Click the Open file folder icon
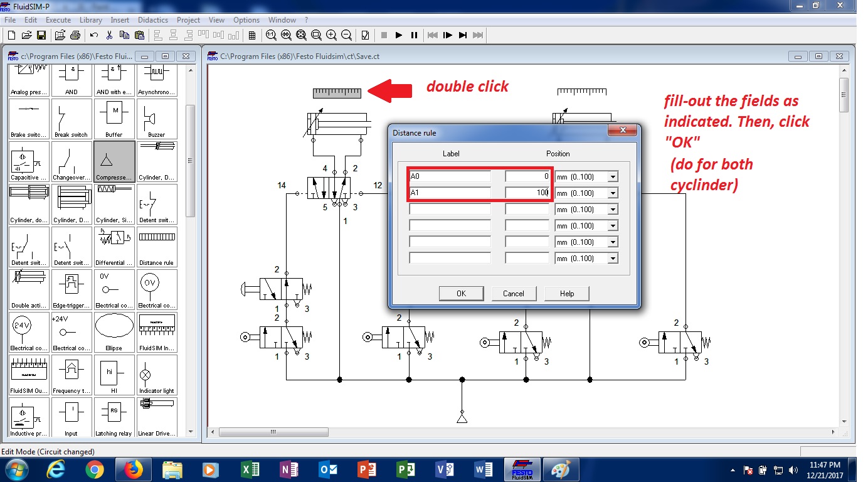Screen dimensions: 868x482 click(x=27, y=35)
